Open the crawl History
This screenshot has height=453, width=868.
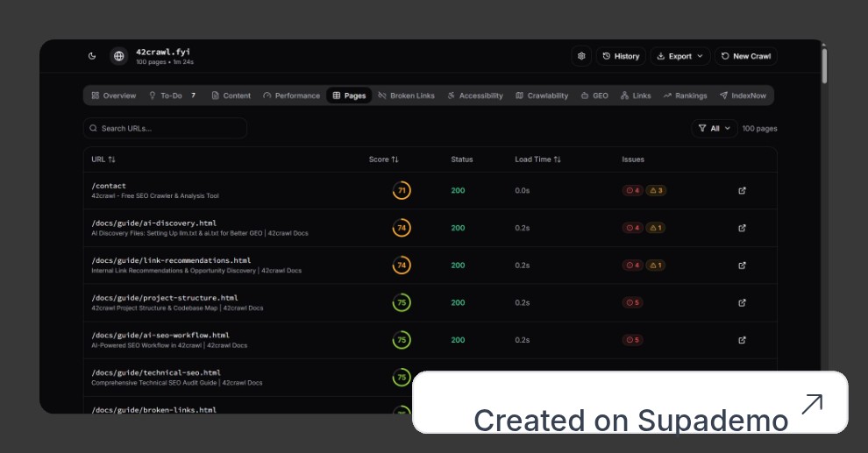pyautogui.click(x=621, y=56)
